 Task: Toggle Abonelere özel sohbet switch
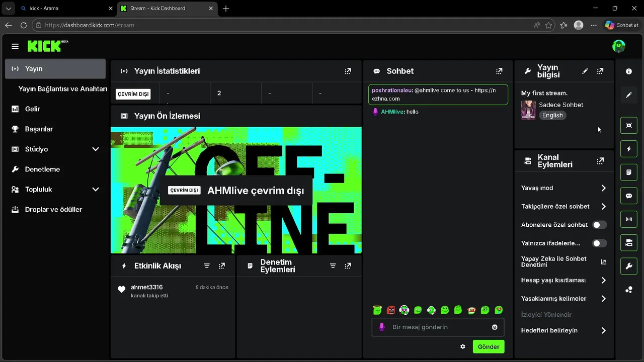tap(599, 225)
